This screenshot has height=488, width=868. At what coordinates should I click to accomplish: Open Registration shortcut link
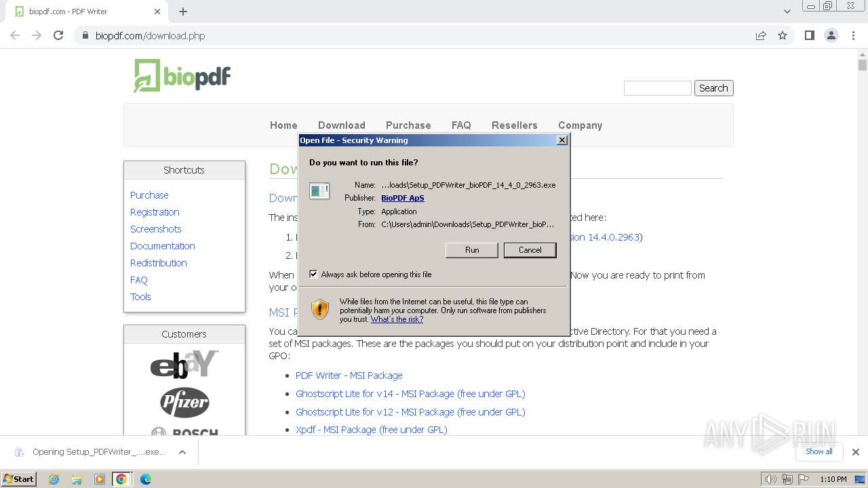pos(155,212)
